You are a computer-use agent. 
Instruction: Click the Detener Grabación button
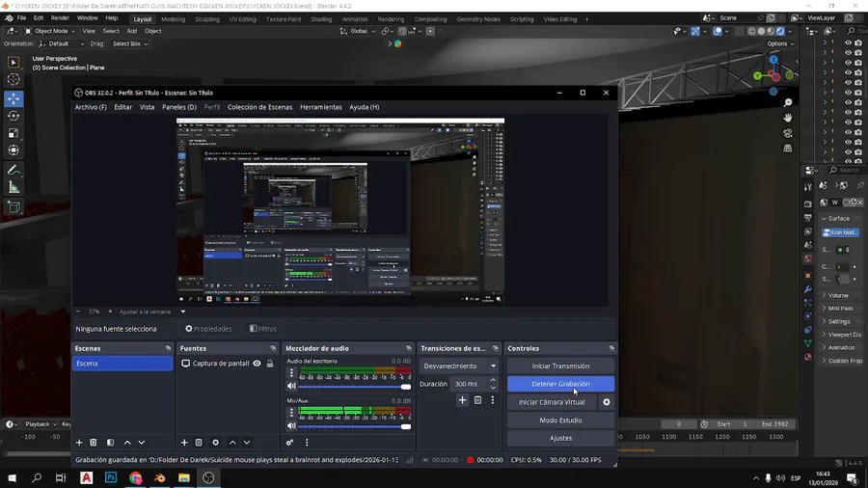pos(560,384)
